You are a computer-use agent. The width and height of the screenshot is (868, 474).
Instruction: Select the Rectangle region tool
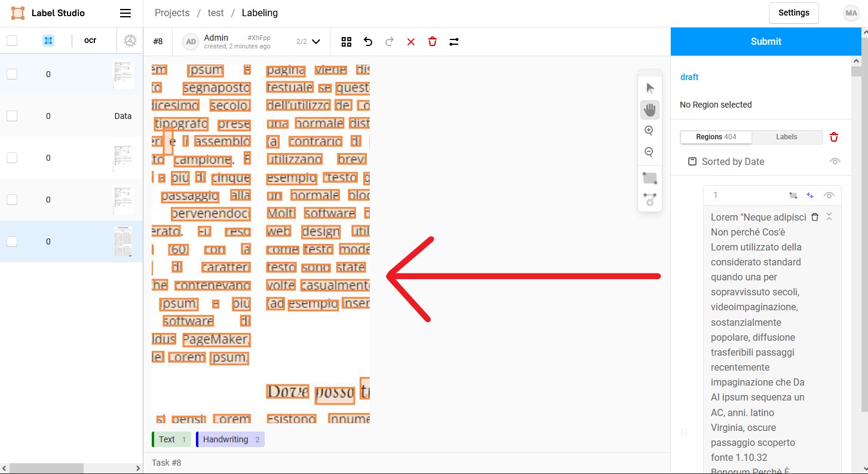pyautogui.click(x=649, y=178)
